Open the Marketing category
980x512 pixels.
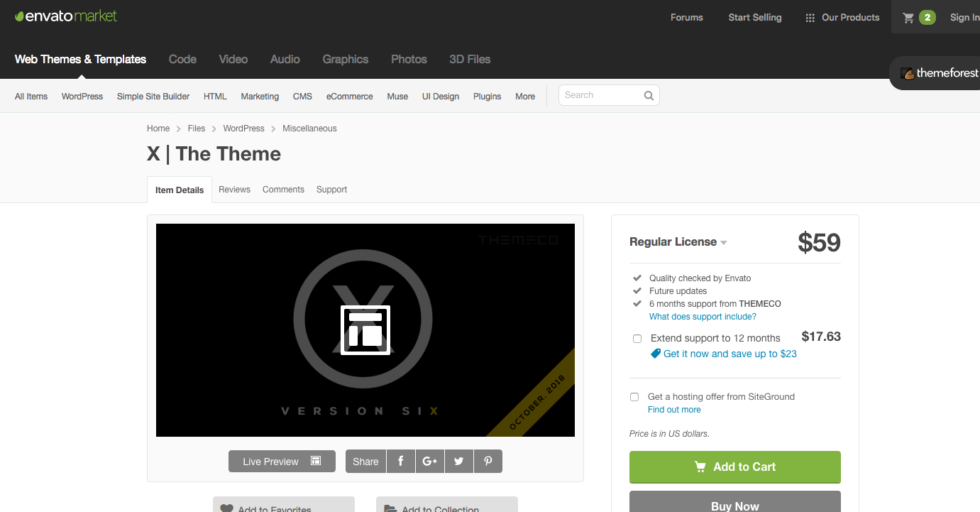tap(260, 97)
